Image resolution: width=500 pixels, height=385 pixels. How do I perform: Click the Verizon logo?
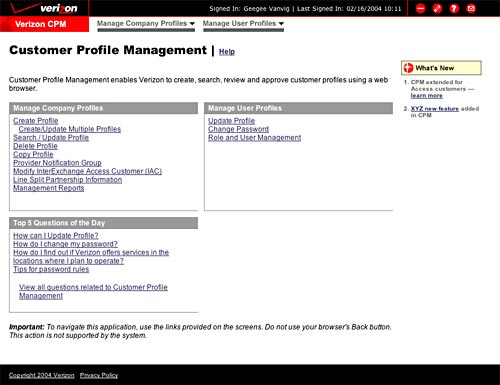(44, 8)
